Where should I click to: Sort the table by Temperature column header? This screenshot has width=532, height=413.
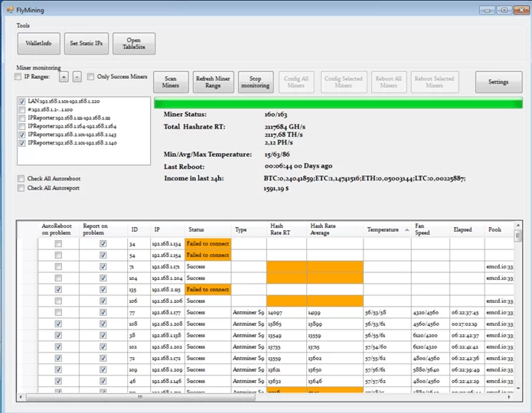[382, 229]
